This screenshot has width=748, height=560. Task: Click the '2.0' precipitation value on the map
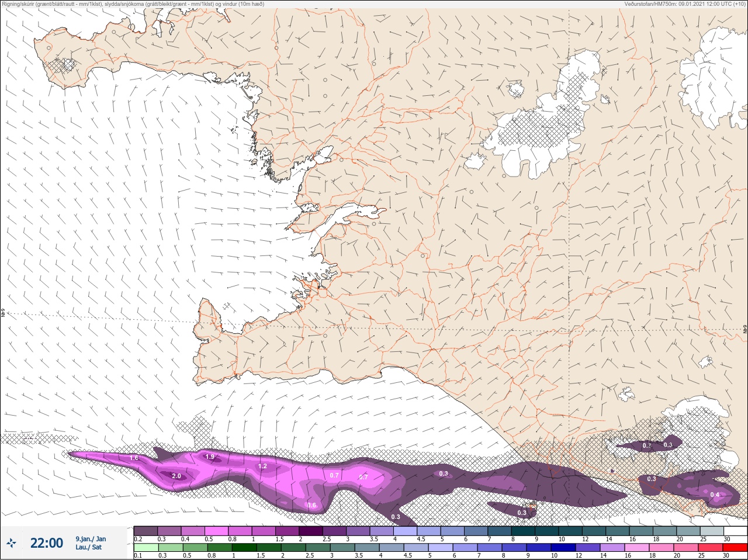[176, 476]
